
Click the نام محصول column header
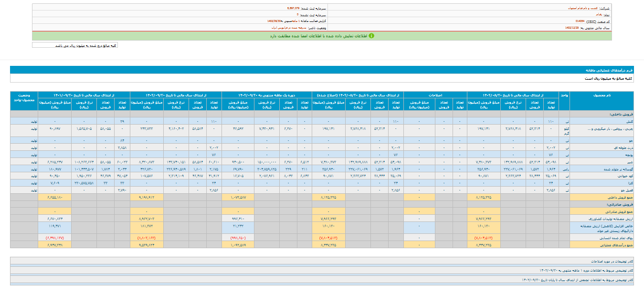(602, 95)
